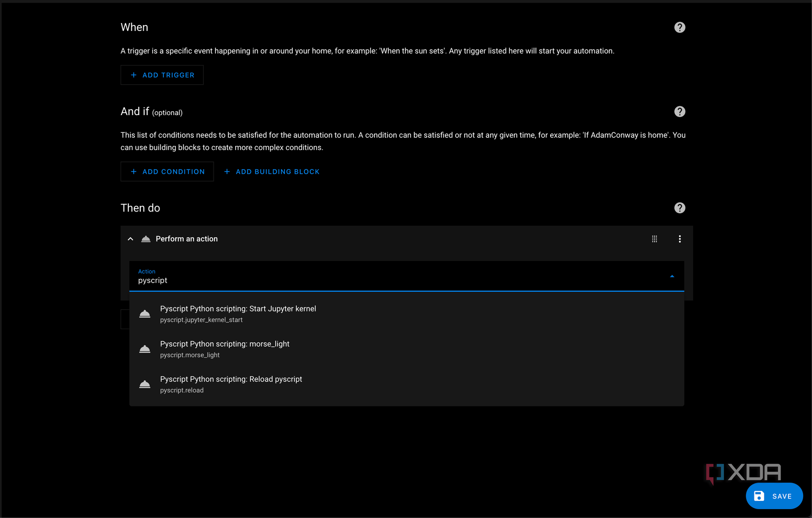The image size is (812, 518).
Task: Click the drag handle on Perform an action
Action: (x=655, y=239)
